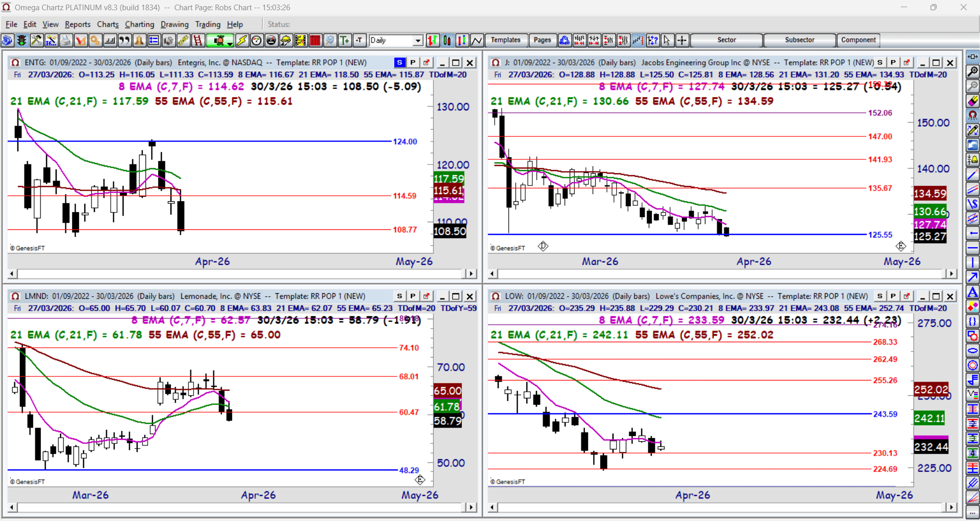Open the Edit menu

click(30, 24)
